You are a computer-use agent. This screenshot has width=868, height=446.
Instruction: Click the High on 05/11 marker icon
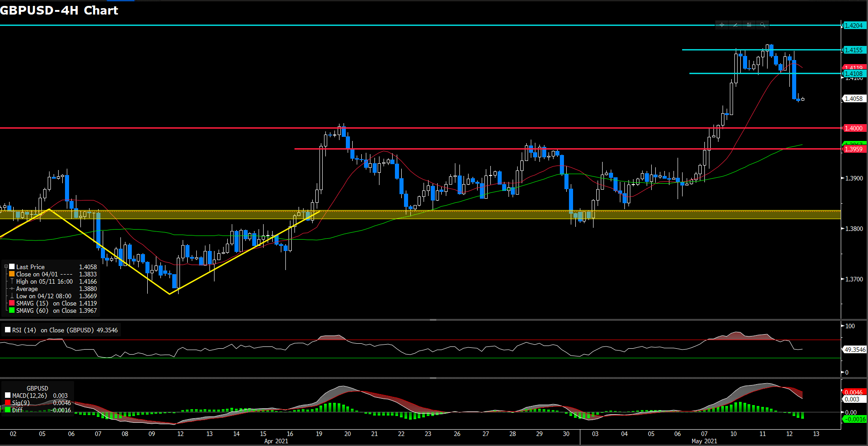[x=12, y=281]
